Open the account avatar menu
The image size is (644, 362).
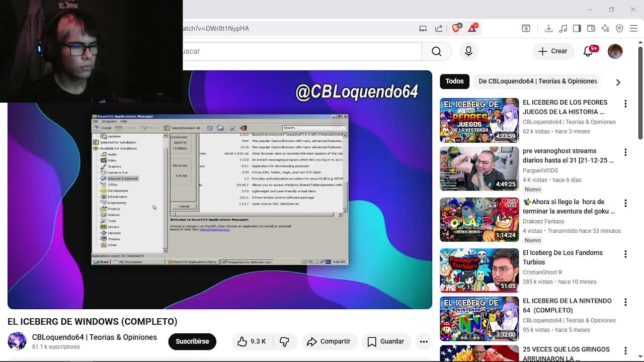pos(615,51)
